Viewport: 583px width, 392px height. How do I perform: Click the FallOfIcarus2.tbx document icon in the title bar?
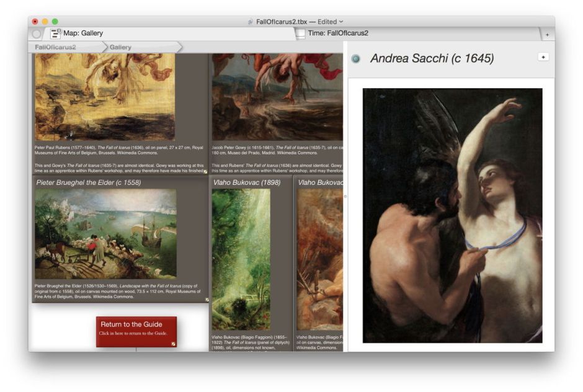click(251, 22)
